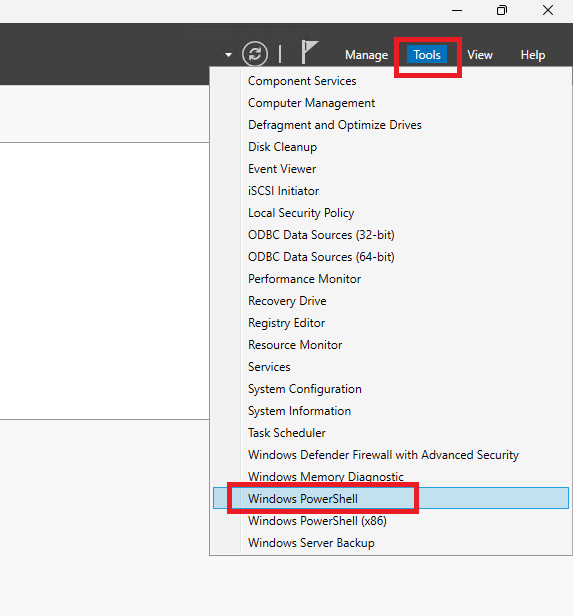The height and width of the screenshot is (616, 573).
Task: Open the View menu
Action: coord(480,55)
